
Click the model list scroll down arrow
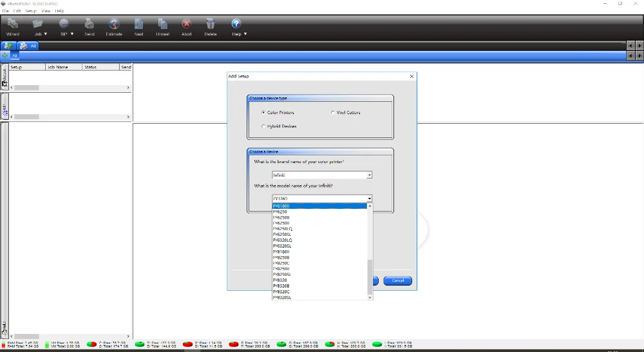coord(370,297)
